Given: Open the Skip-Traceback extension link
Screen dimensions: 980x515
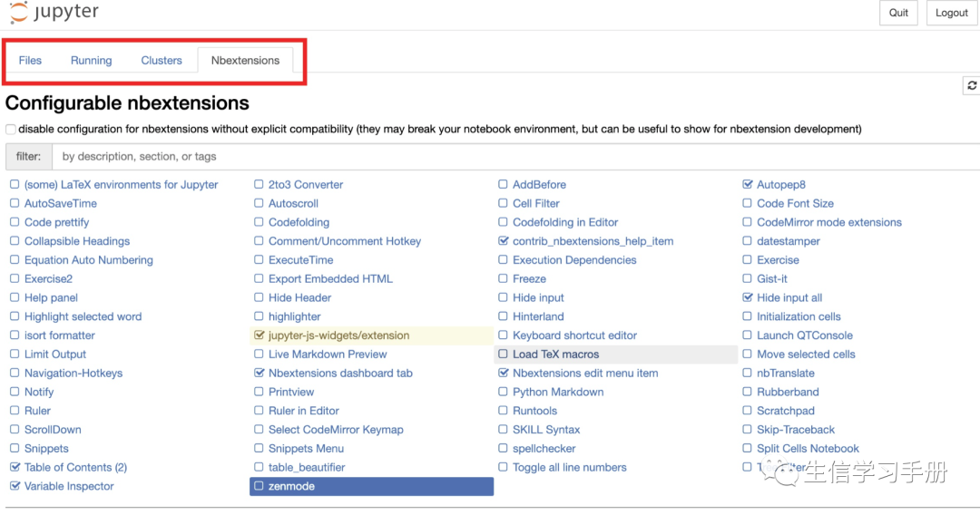Looking at the screenshot, I should [796, 430].
